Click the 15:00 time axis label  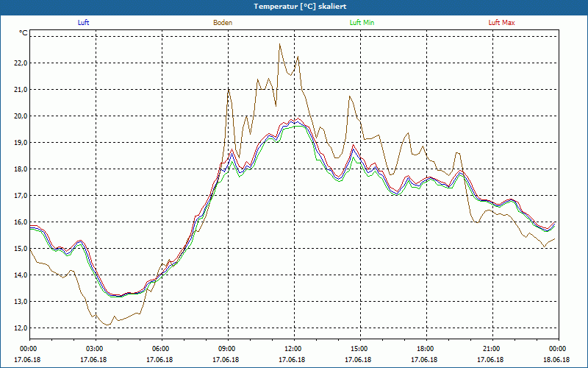[360, 349]
